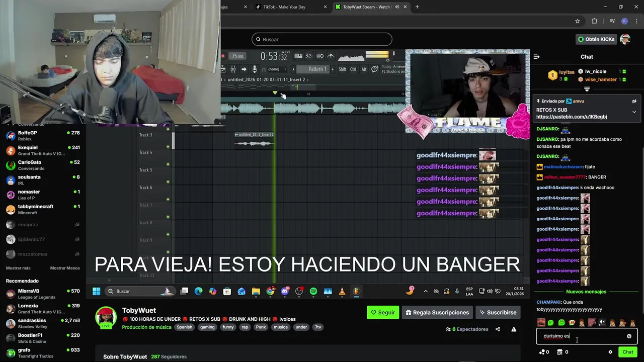This screenshot has height=362, width=644.
Task: Insert the muted-speaker emote from quick bar
Action: point(602,322)
